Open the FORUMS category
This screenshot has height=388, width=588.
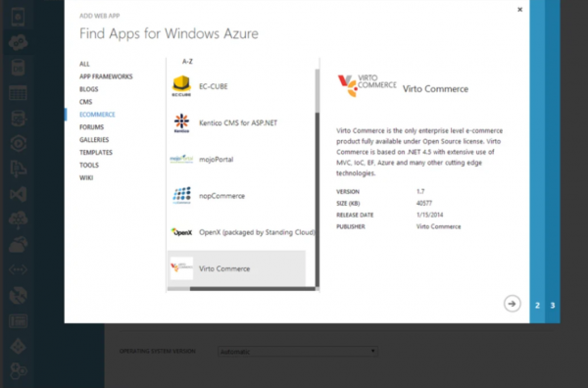pos(91,127)
